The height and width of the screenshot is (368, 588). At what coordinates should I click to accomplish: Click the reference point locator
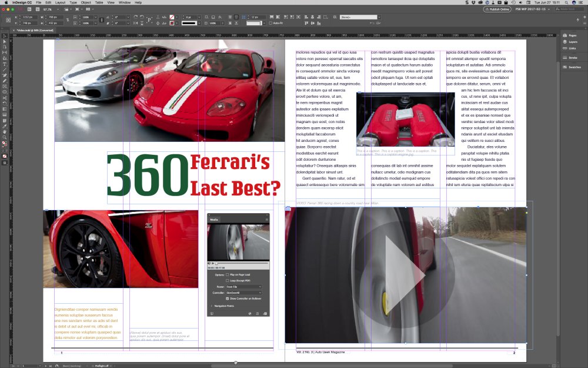[x=8, y=20]
